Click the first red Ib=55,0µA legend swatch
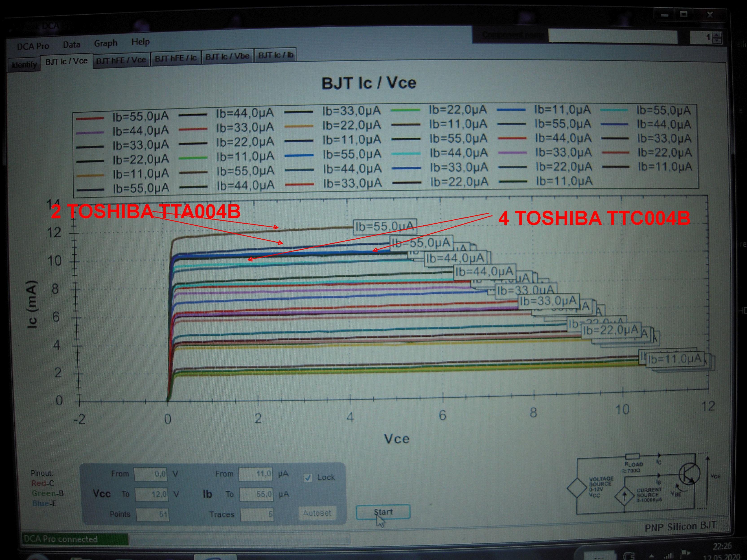 click(x=90, y=118)
